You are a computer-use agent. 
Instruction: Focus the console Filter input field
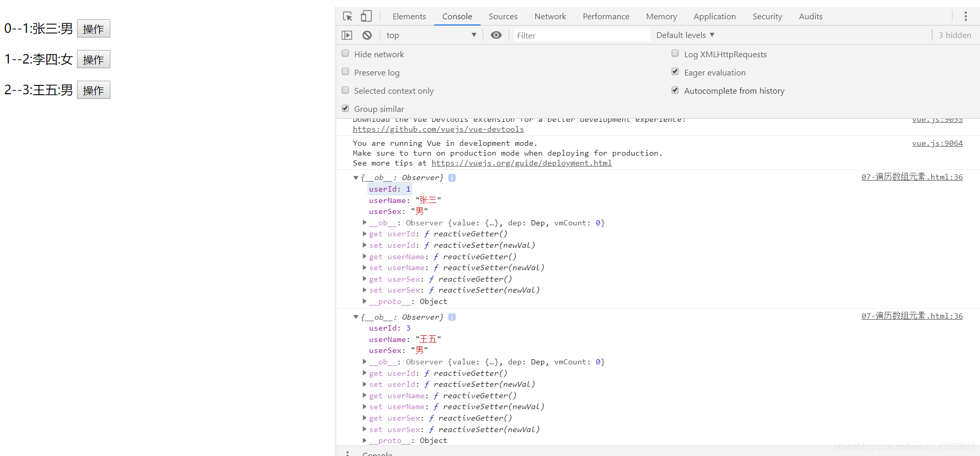(x=582, y=35)
